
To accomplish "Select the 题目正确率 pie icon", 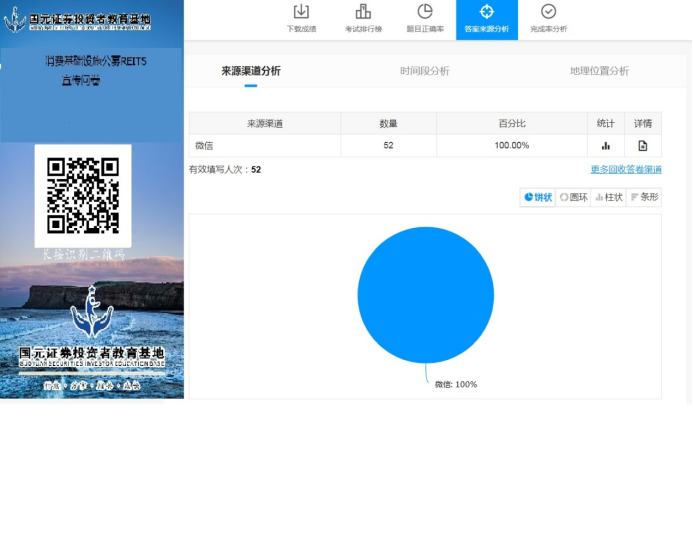I will click(x=425, y=12).
